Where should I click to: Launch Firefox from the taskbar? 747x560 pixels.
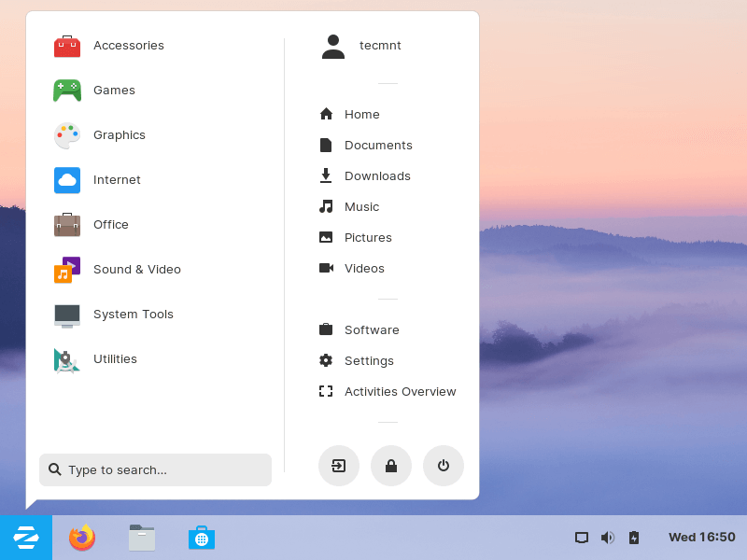click(x=82, y=538)
